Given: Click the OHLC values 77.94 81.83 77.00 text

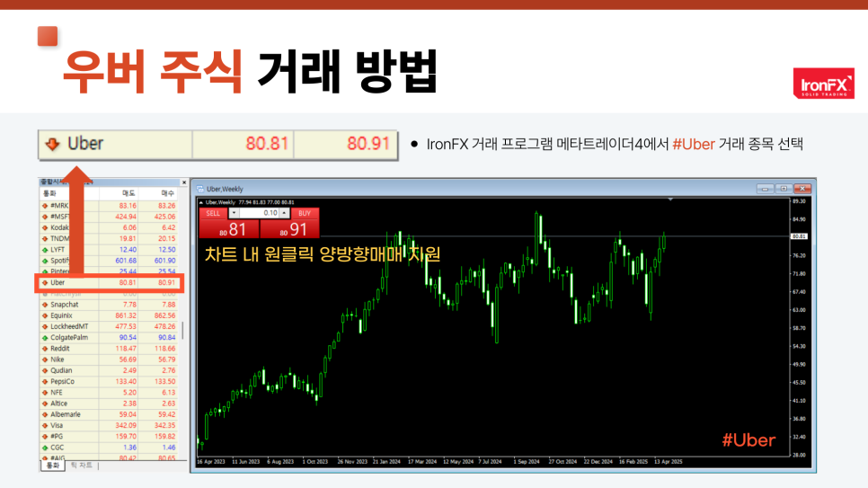Looking at the screenshot, I should pyautogui.click(x=259, y=203).
